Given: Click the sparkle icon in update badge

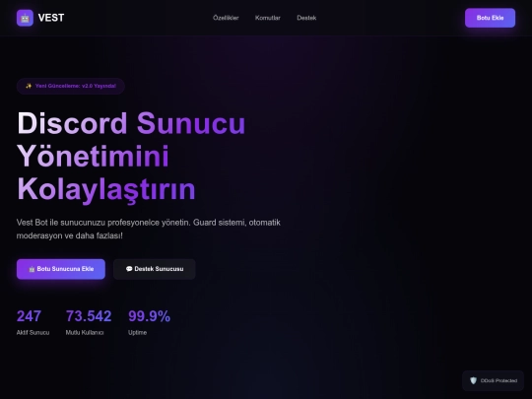Looking at the screenshot, I should (29, 86).
